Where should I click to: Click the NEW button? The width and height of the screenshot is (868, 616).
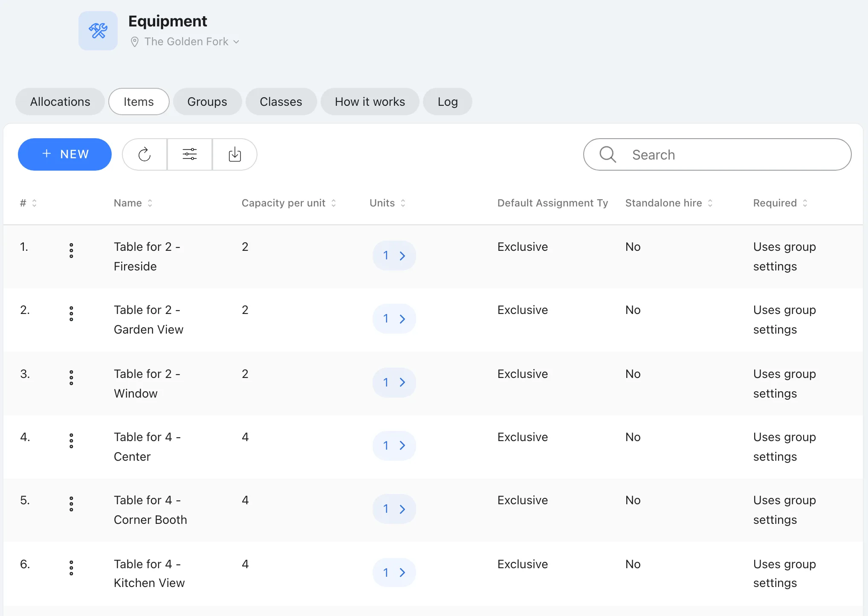coord(65,154)
